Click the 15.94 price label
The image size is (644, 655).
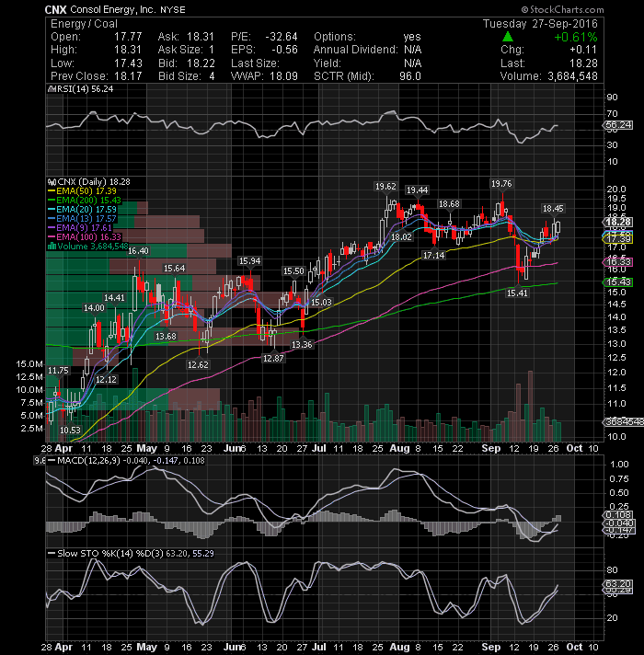(249, 261)
